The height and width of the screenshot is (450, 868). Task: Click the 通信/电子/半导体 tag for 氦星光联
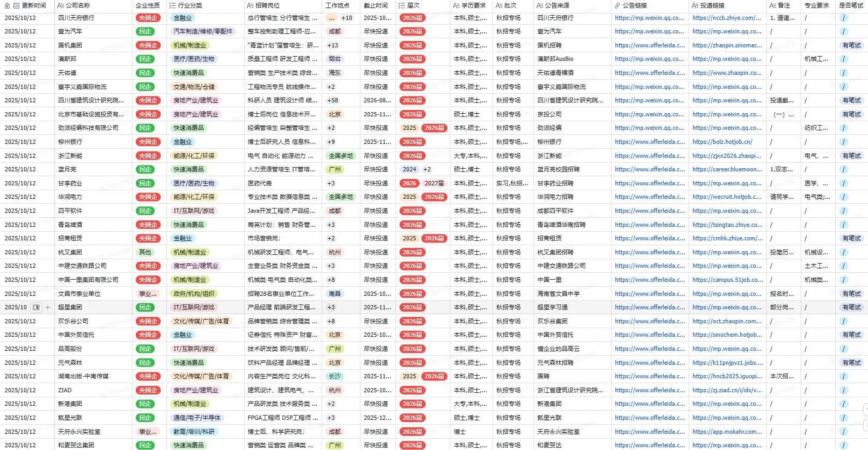click(197, 418)
